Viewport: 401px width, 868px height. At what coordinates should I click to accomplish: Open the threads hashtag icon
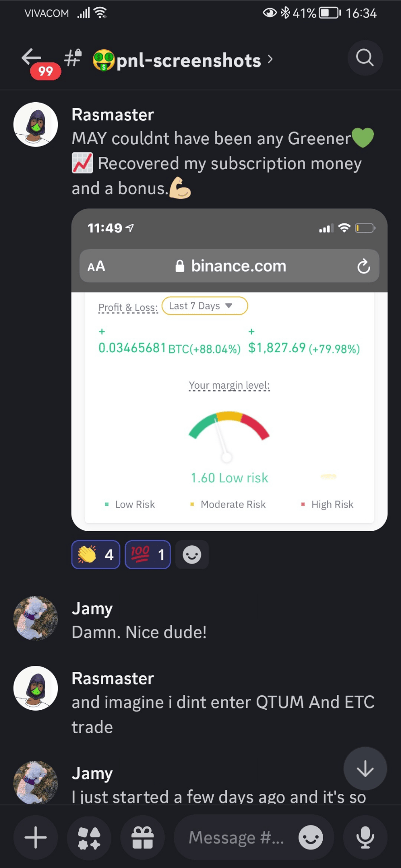[73, 58]
